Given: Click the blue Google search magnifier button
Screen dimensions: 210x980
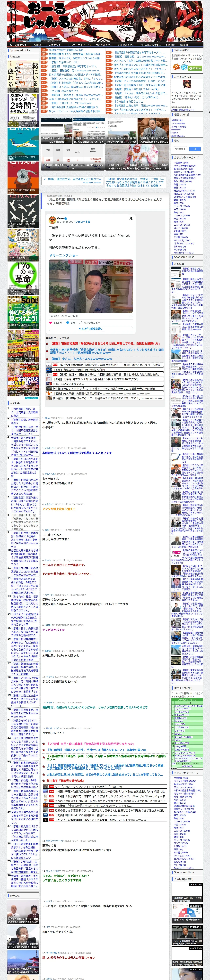Looking at the screenshot, I should pyautogui.click(x=195, y=149).
